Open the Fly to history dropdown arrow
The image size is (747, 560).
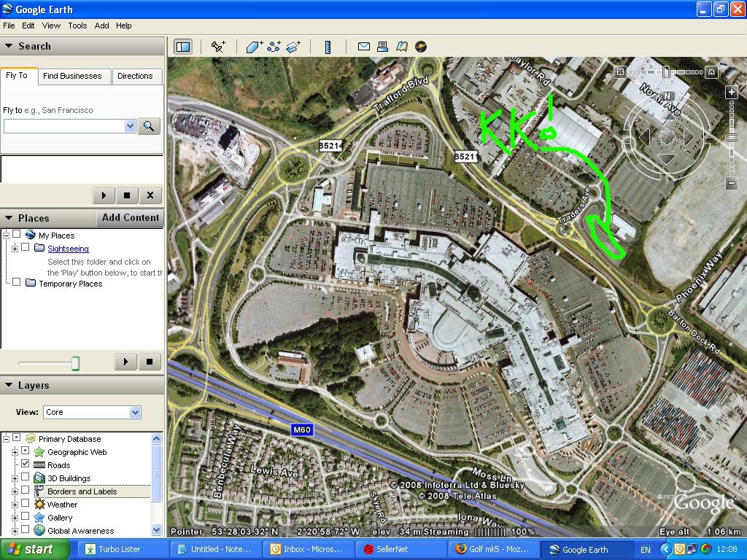pos(130,126)
